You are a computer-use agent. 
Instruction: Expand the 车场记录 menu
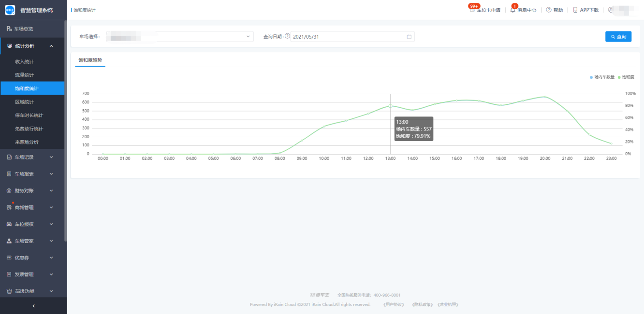(x=33, y=157)
